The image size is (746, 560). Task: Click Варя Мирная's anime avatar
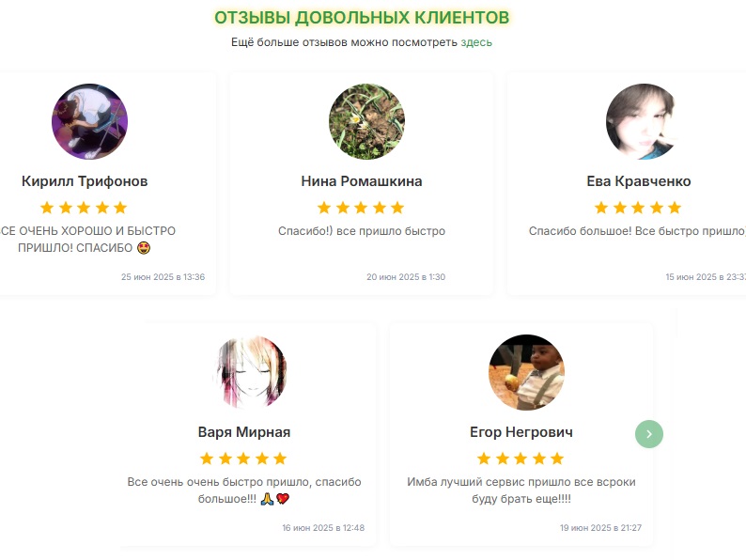(249, 372)
